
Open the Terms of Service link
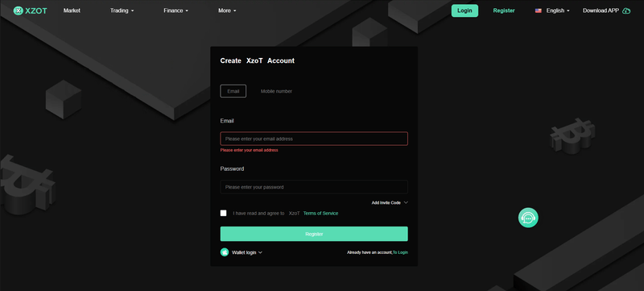(x=320, y=214)
